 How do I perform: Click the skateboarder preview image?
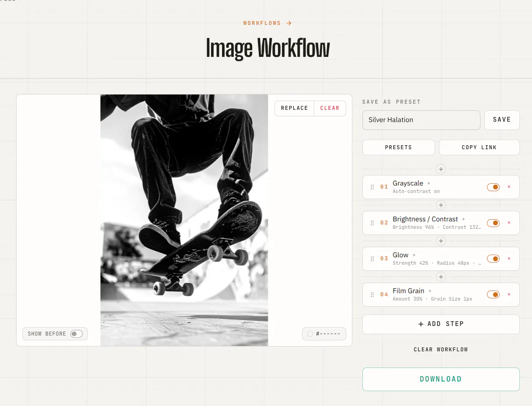click(x=184, y=220)
